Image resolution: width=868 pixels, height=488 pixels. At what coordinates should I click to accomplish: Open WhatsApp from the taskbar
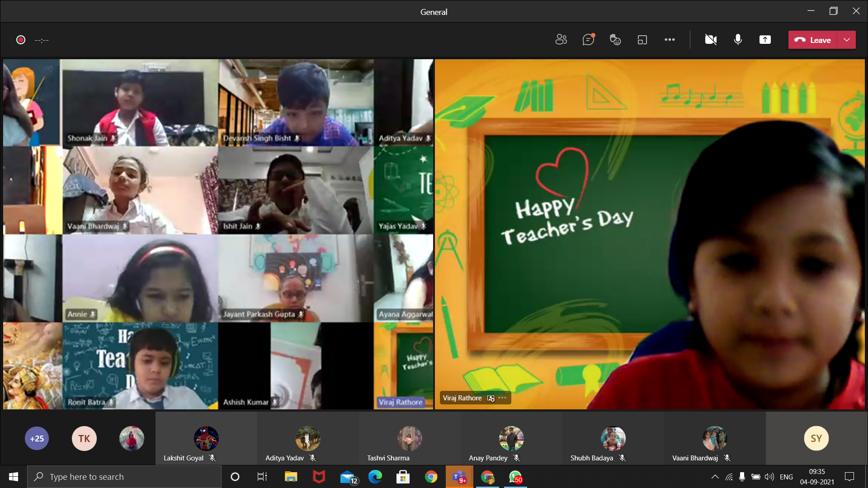pos(515,477)
